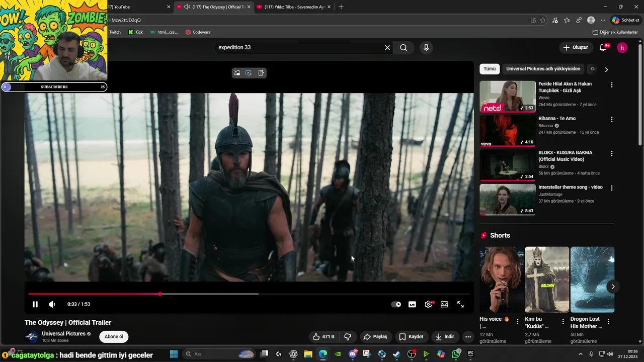
Task: Select the Tümü filter chip
Action: [x=490, y=69]
